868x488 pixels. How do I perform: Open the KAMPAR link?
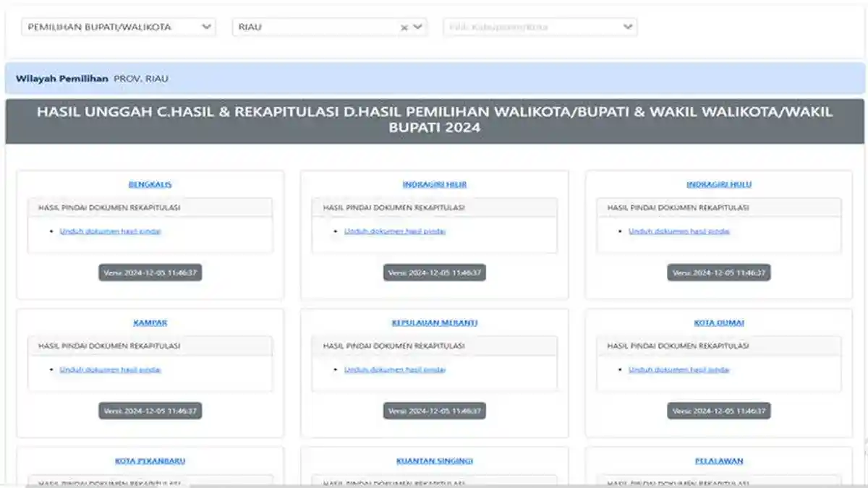(x=150, y=322)
